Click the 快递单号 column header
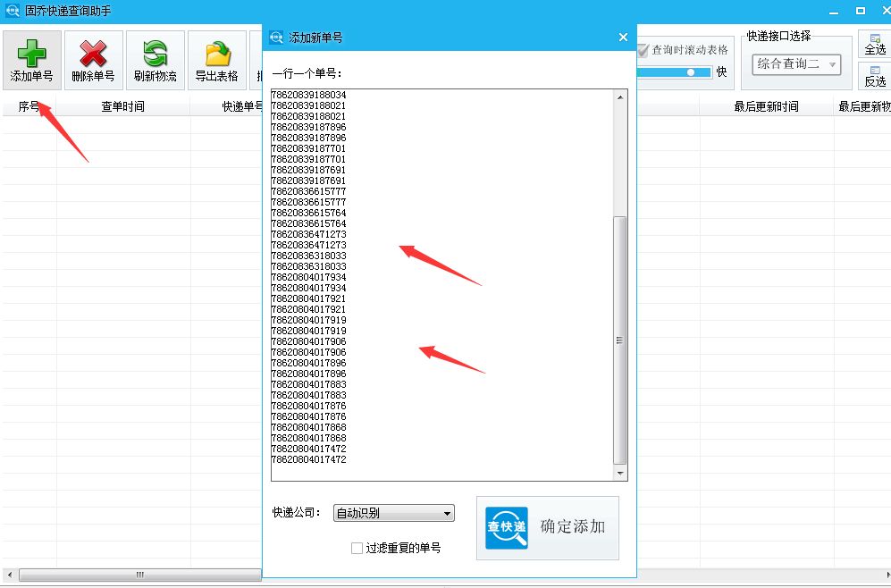The height and width of the screenshot is (588, 891). point(243,106)
